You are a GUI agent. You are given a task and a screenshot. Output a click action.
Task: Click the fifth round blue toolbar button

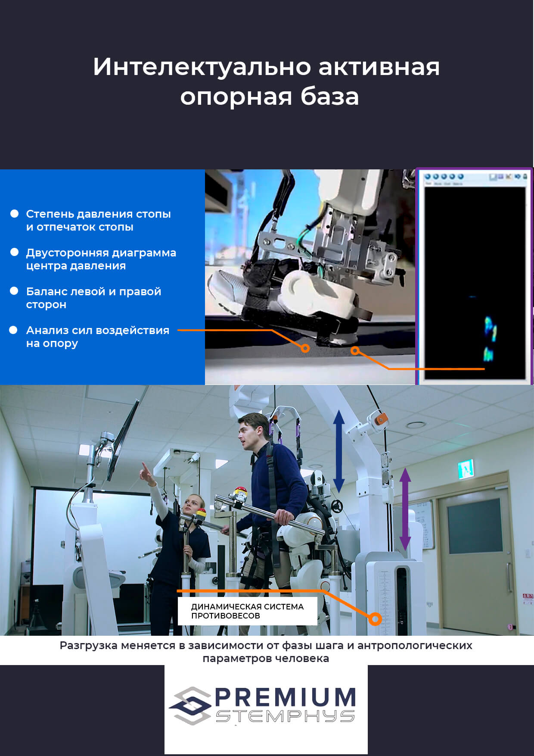pos(460,176)
